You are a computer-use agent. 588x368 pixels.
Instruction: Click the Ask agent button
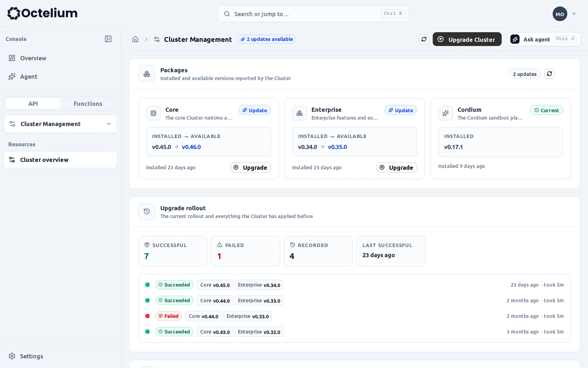pyautogui.click(x=544, y=39)
